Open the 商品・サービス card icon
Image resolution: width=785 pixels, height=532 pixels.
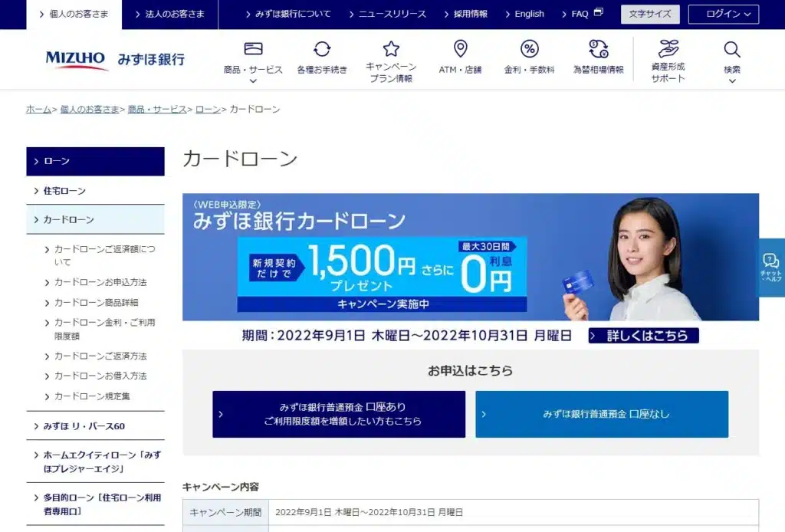(x=253, y=48)
